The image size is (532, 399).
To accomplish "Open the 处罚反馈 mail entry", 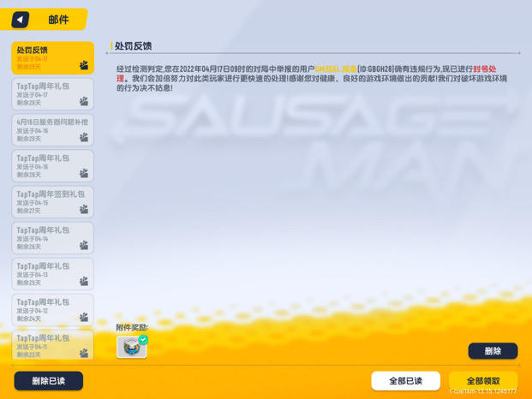I will pos(52,58).
